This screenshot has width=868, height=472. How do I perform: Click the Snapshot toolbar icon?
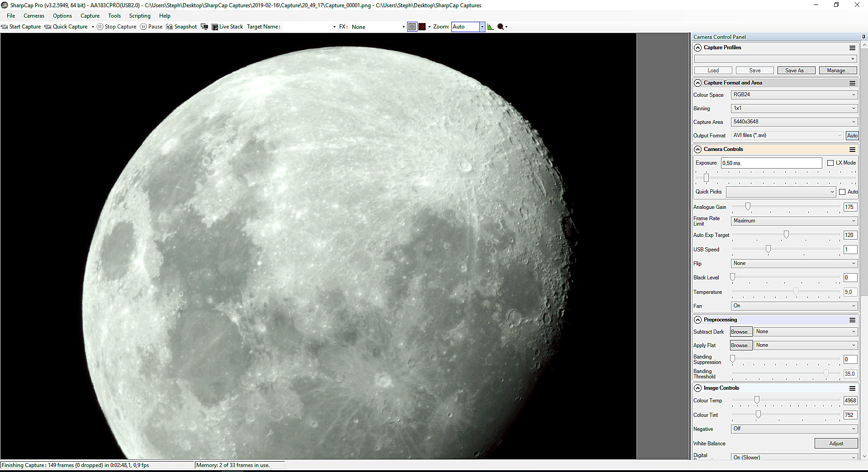tap(169, 27)
